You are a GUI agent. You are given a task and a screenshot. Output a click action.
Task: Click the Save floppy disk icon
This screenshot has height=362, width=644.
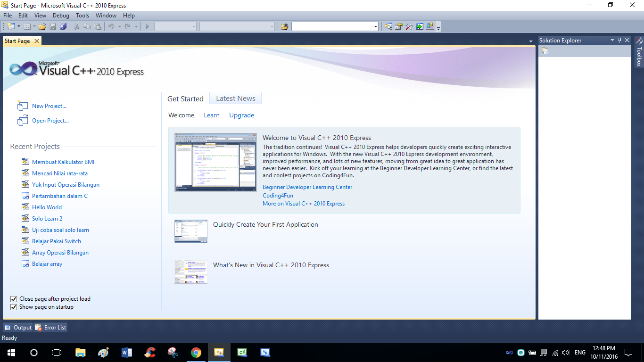53,26
